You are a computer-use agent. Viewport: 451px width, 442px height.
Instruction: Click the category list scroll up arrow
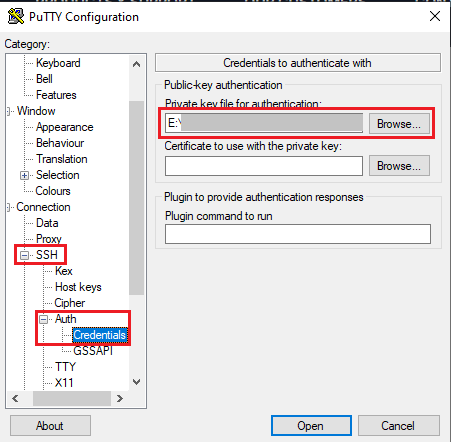(136, 64)
